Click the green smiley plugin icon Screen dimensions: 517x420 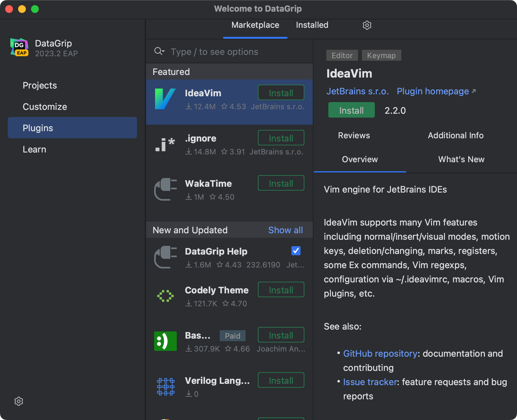click(x=165, y=341)
